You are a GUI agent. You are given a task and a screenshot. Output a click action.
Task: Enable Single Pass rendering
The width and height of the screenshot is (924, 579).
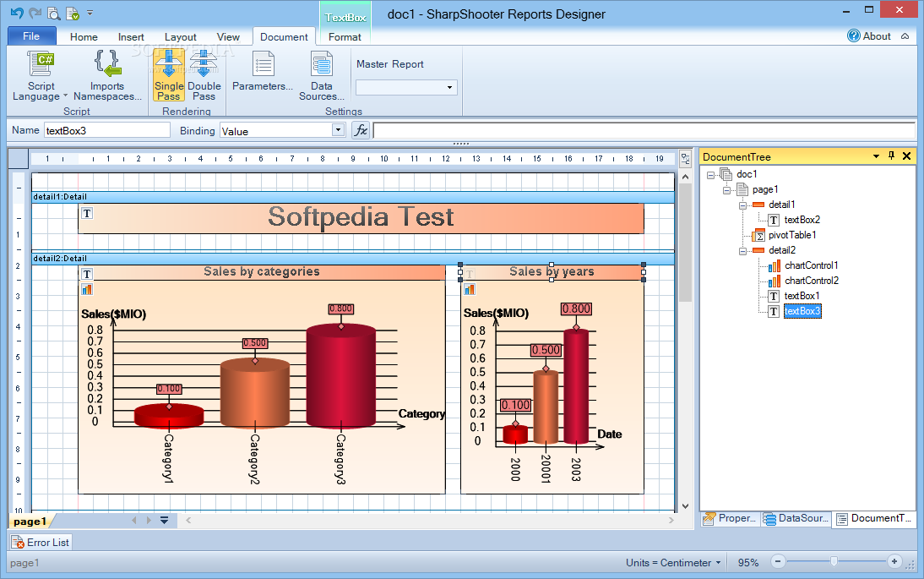click(x=169, y=76)
